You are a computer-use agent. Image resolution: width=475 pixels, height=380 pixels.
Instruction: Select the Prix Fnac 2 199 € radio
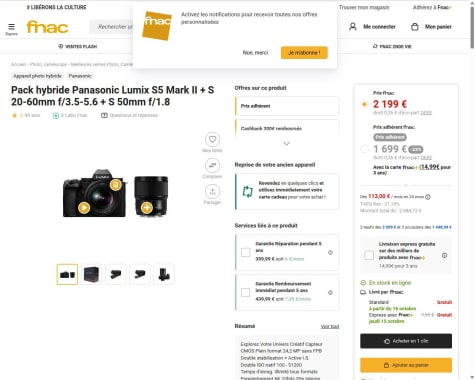[x=364, y=104]
